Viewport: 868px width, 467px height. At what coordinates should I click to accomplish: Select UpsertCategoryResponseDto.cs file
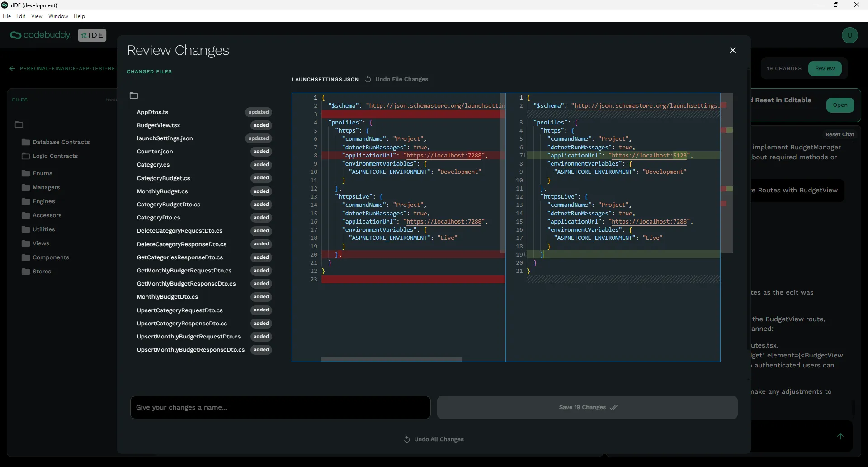click(x=182, y=324)
